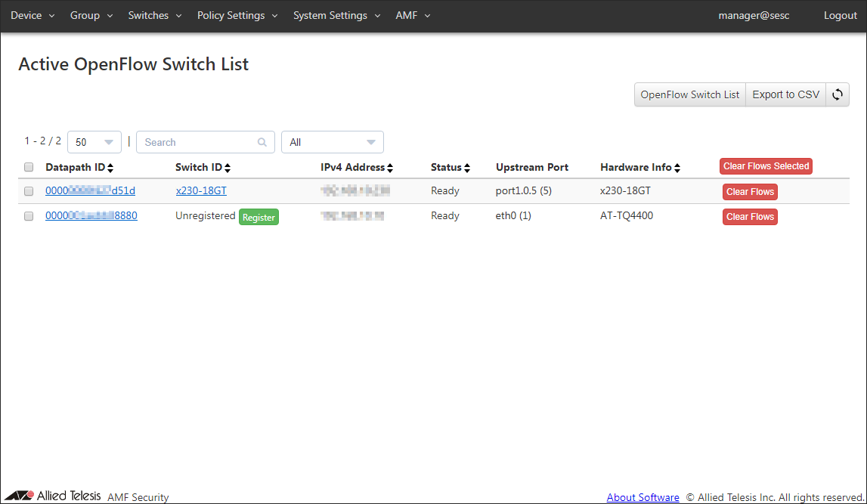Toggle the select-all header checkbox

[29, 167]
